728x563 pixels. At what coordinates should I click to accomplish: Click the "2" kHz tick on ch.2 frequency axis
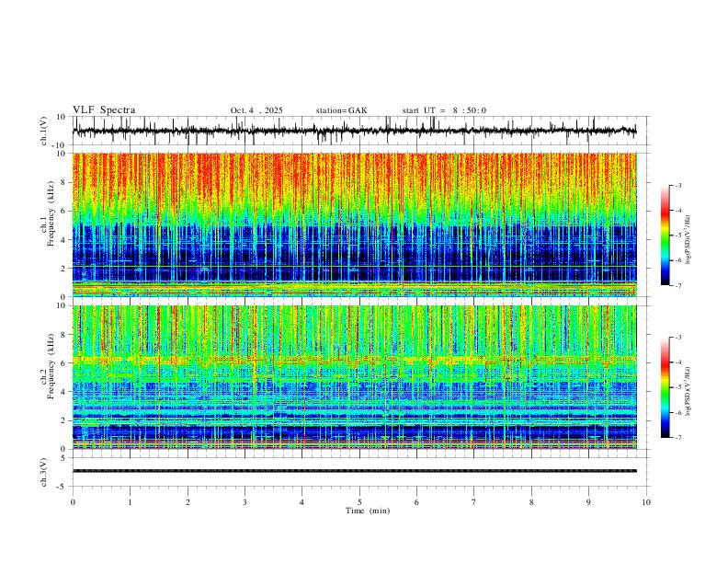(64, 420)
